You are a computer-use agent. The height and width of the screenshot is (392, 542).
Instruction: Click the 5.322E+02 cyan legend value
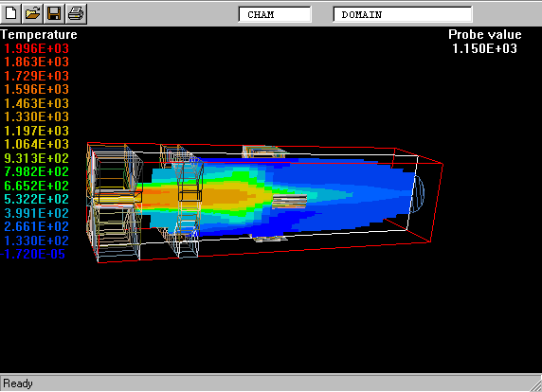click(36, 199)
